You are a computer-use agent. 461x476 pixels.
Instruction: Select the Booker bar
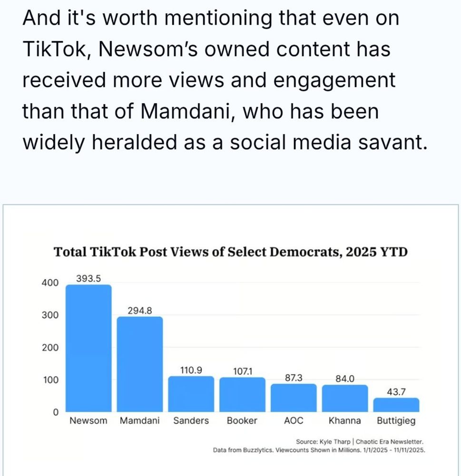pos(242,394)
